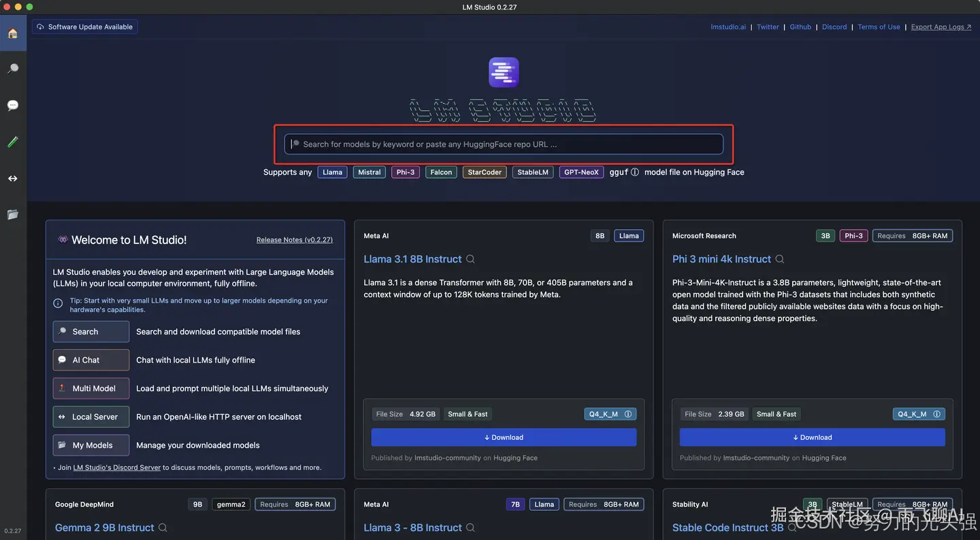The width and height of the screenshot is (980, 540).
Task: Click the Q4_K_M badge on Llama 3.1 card
Action: [x=610, y=414]
